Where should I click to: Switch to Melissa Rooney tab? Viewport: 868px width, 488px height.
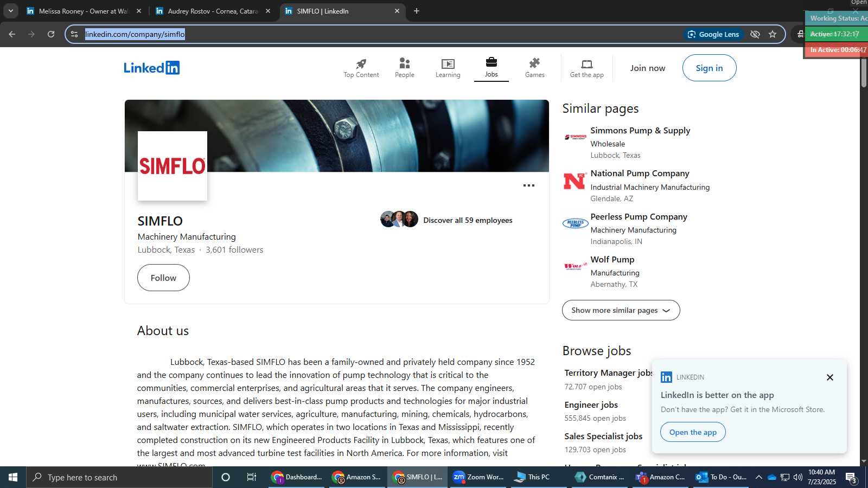click(x=83, y=11)
